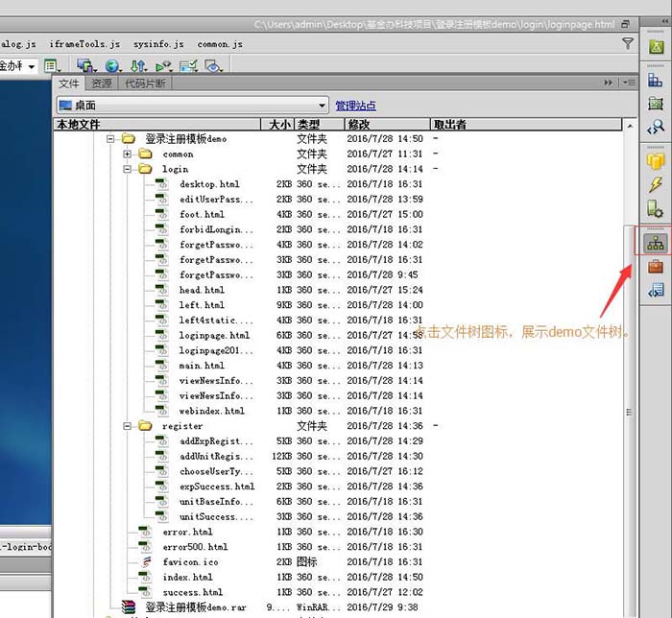Expand the common folder
Screen dimensions: 672x618
(128, 154)
